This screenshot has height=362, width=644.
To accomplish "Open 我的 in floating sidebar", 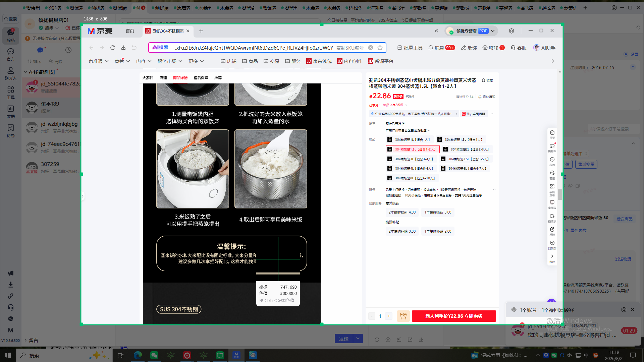I will [552, 161].
